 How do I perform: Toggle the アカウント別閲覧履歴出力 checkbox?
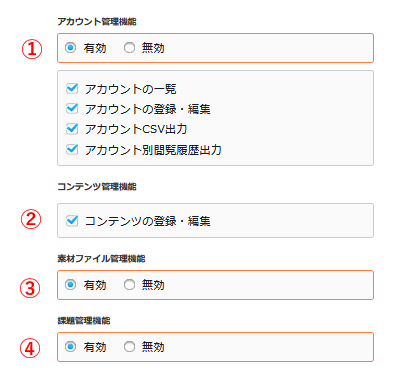click(x=72, y=149)
